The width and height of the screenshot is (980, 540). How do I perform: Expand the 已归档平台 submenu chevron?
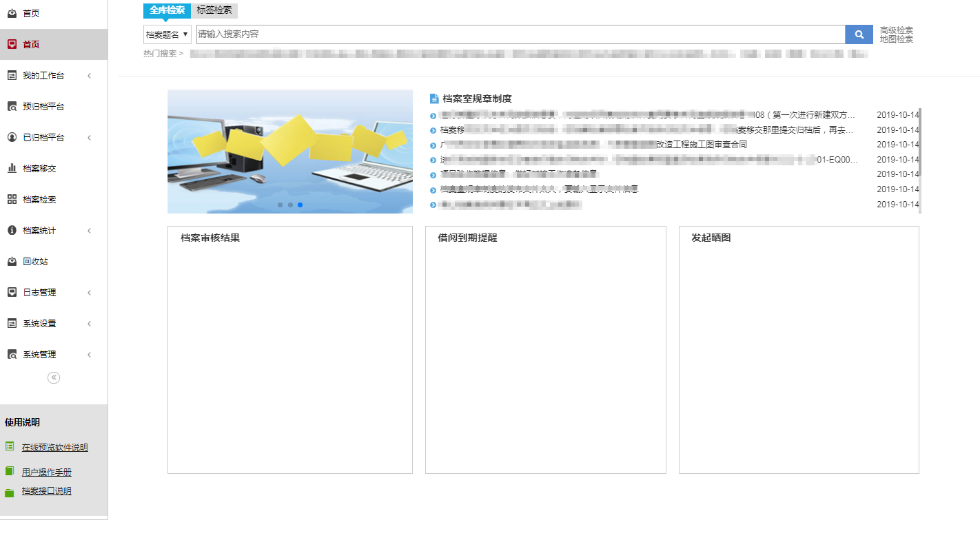point(90,138)
